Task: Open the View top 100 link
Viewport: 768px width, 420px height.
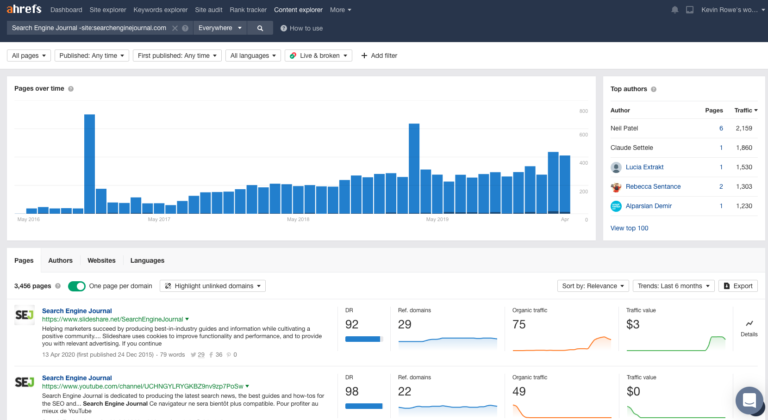Action: click(629, 228)
